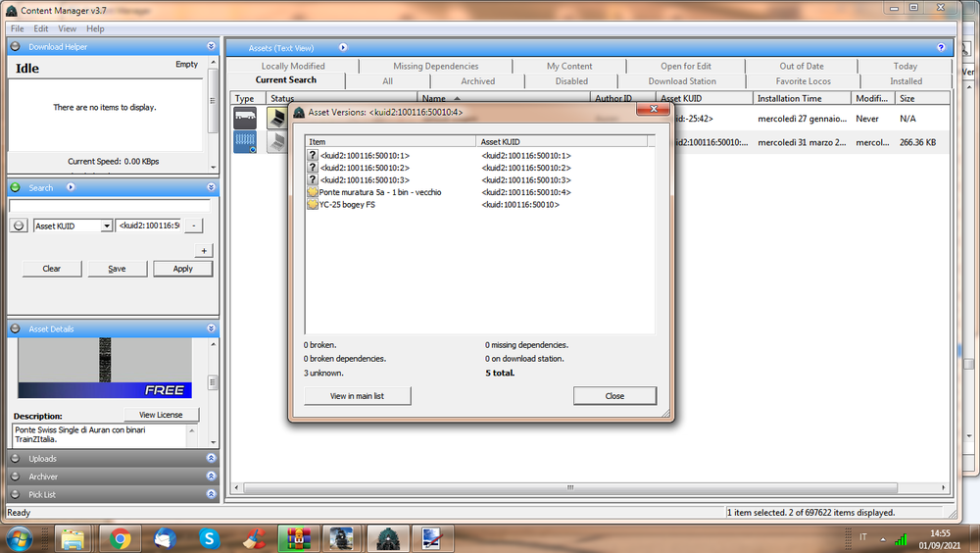Viewport: 980px width, 553px height.
Task: Add search filter with plus button
Action: click(x=204, y=251)
